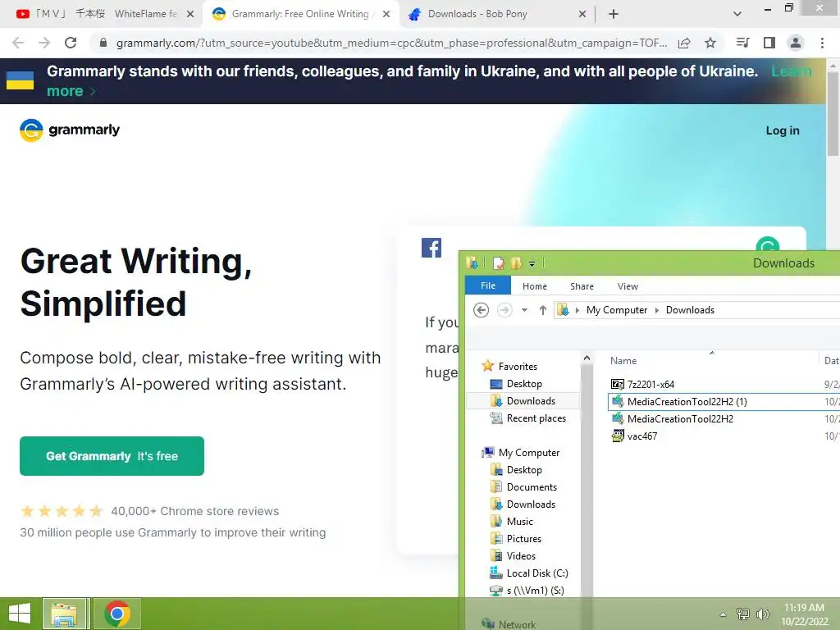Click the New folder quick access icon in Explorer title bar

pos(516,263)
